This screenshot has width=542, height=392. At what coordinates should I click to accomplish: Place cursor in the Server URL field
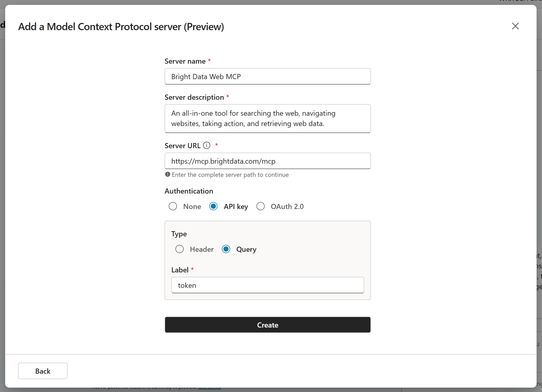(x=268, y=161)
